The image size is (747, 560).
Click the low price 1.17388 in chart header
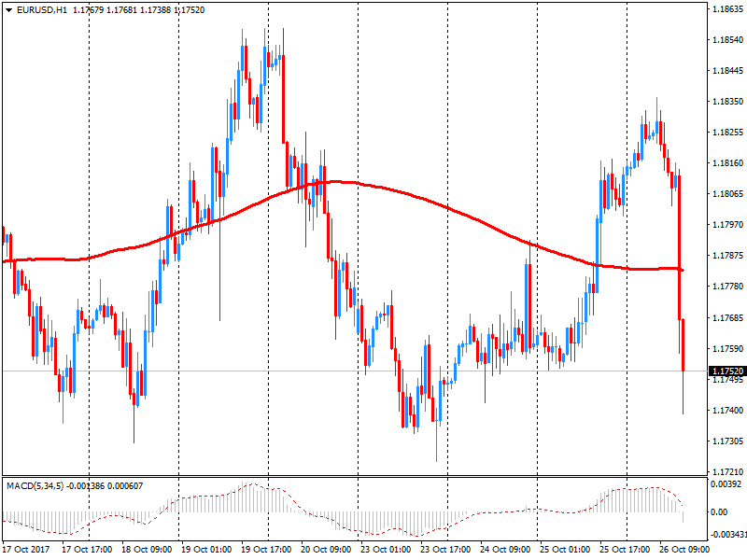155,10
